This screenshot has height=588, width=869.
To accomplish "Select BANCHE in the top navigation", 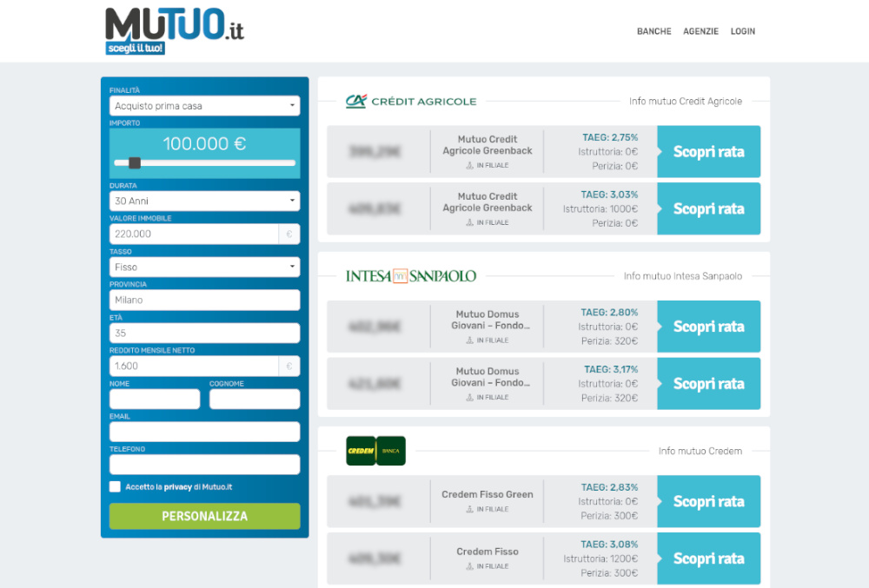I will point(653,31).
